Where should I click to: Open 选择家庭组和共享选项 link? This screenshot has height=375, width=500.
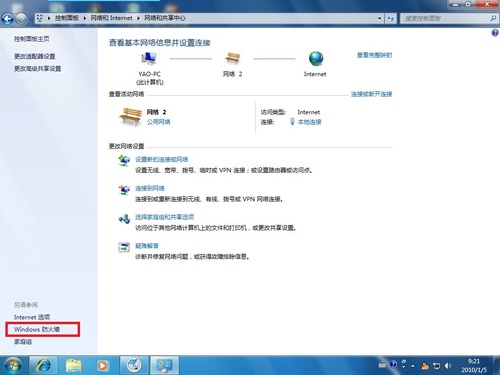(x=165, y=217)
